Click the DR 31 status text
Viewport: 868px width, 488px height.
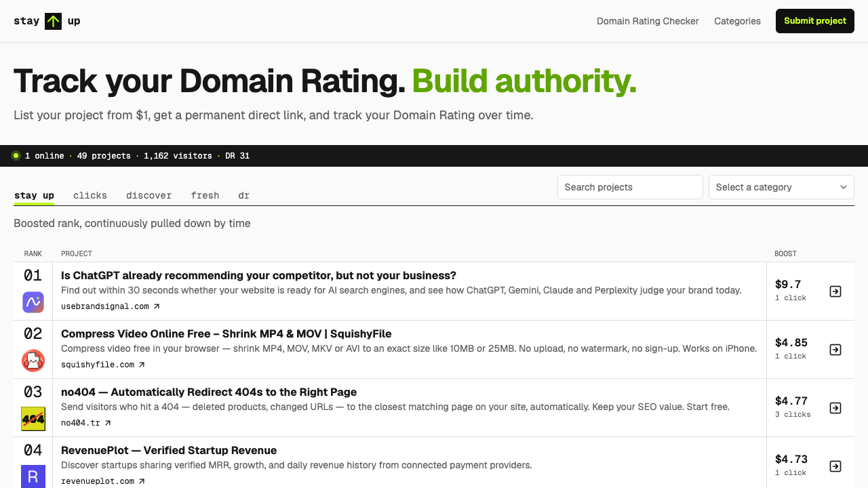(x=237, y=156)
